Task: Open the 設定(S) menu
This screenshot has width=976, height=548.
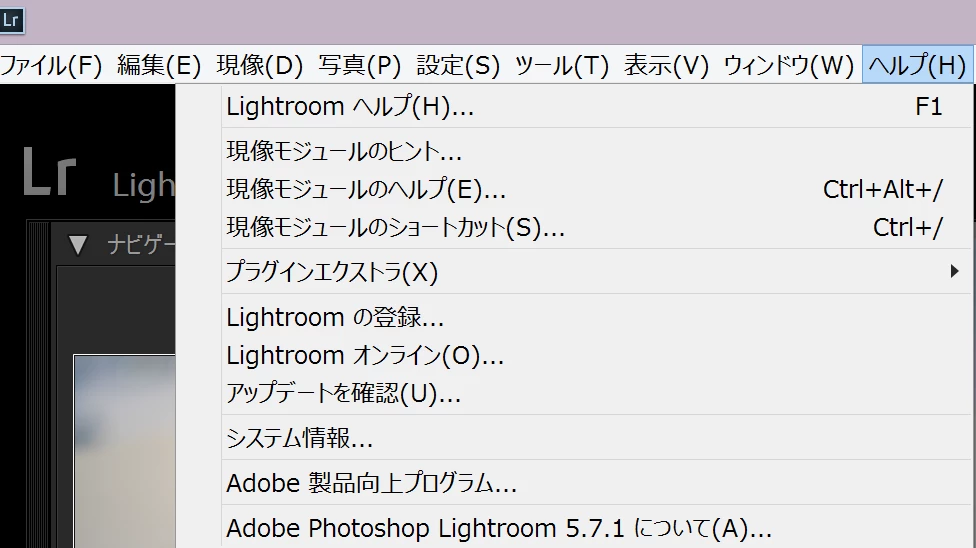Action: (458, 65)
